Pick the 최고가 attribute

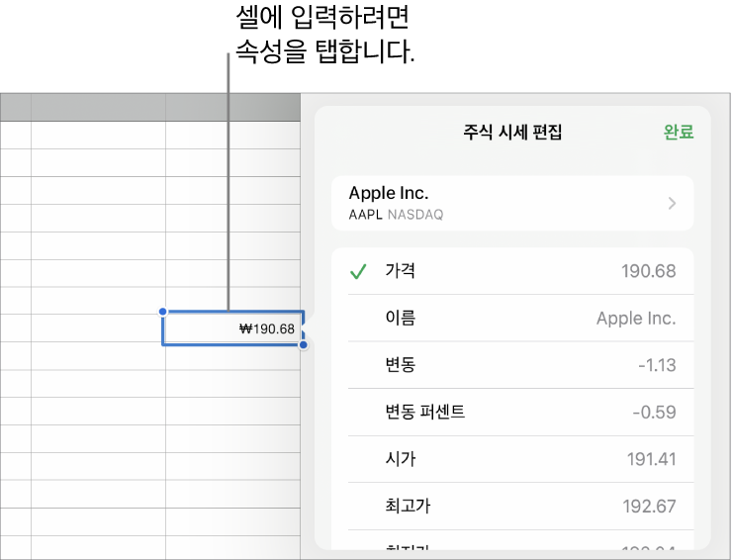click(512, 507)
